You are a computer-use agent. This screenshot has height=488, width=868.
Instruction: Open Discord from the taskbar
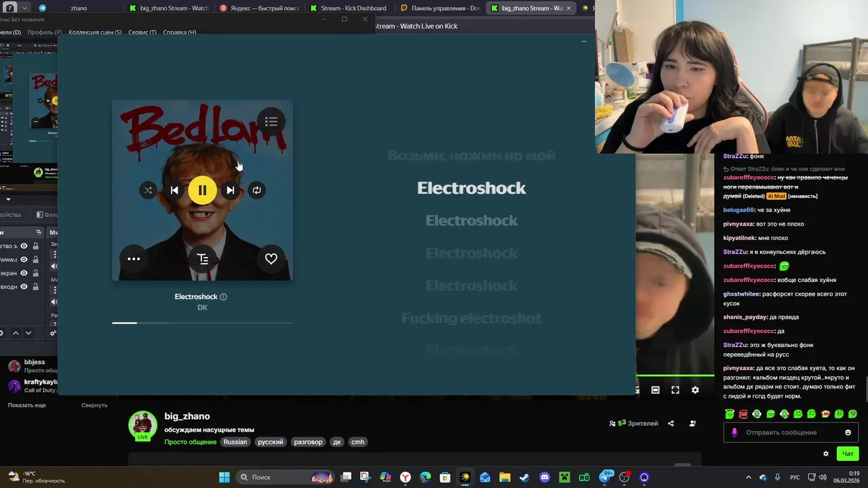pos(545,477)
